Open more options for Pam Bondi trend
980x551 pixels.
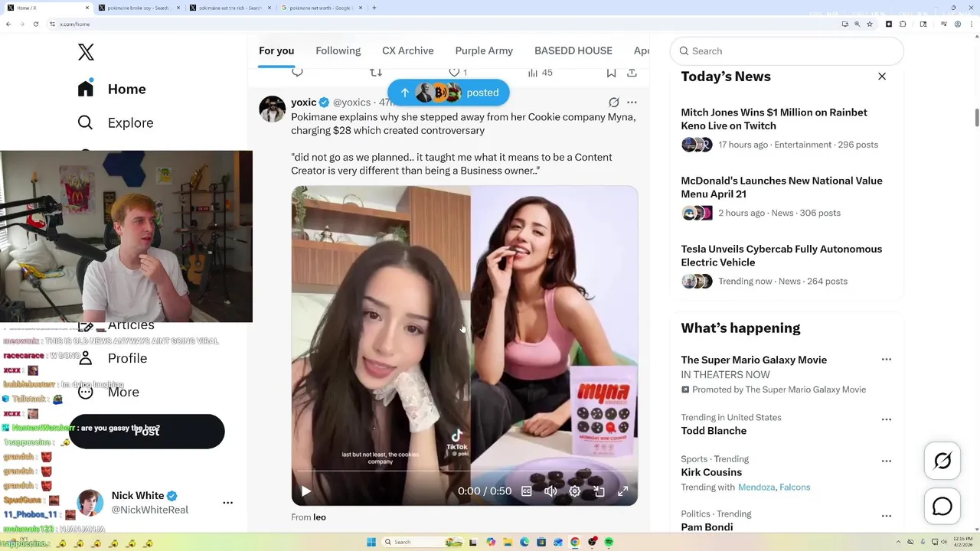tap(887, 516)
